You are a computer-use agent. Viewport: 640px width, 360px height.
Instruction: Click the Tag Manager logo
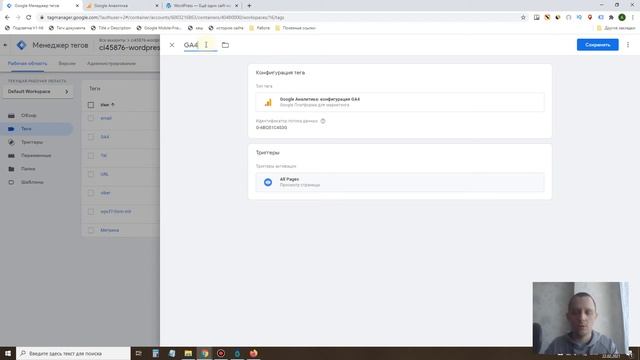click(x=22, y=45)
